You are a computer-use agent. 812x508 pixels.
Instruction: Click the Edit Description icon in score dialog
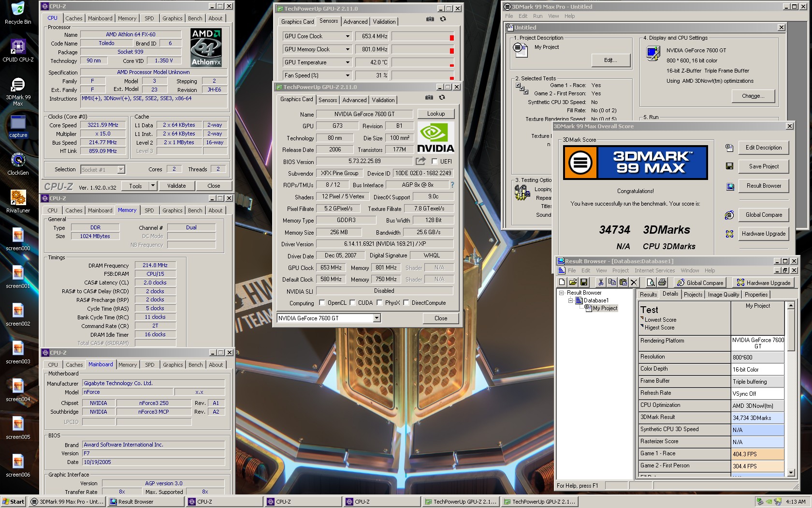pos(729,148)
